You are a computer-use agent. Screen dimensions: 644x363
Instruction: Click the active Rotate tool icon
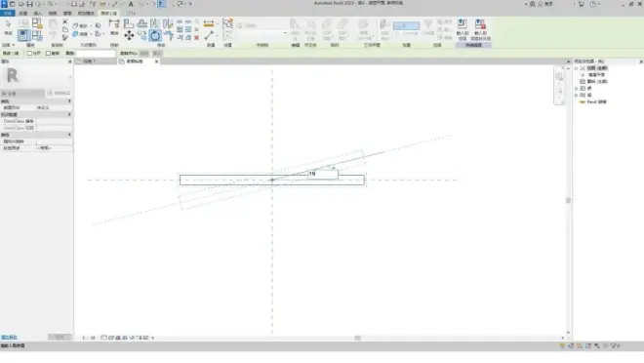[x=155, y=36]
